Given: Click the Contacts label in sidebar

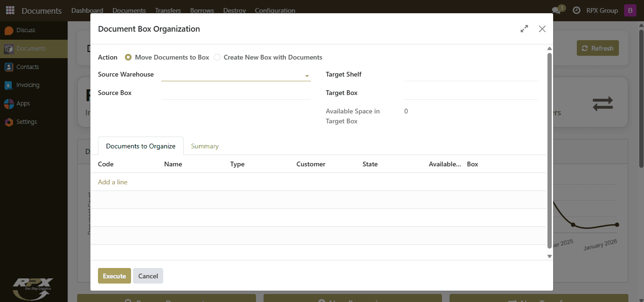Looking at the screenshot, I should click(x=27, y=67).
